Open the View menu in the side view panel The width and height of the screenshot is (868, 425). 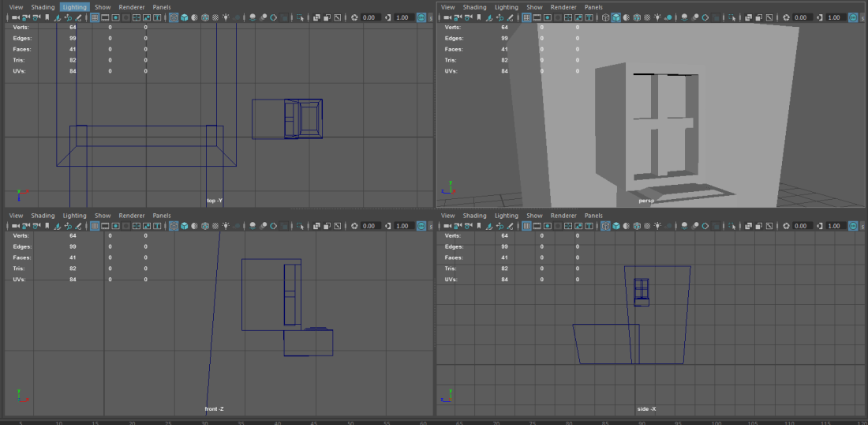pyautogui.click(x=448, y=216)
